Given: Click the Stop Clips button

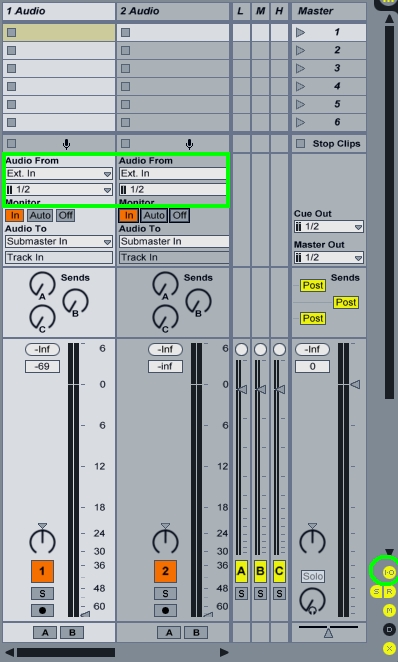Looking at the screenshot, I should click(x=329, y=144).
